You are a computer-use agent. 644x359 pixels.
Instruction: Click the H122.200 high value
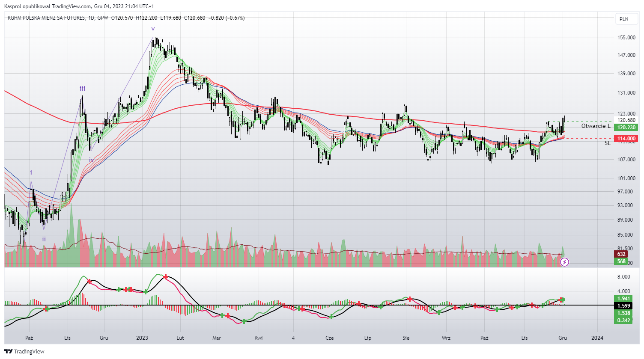click(x=146, y=18)
